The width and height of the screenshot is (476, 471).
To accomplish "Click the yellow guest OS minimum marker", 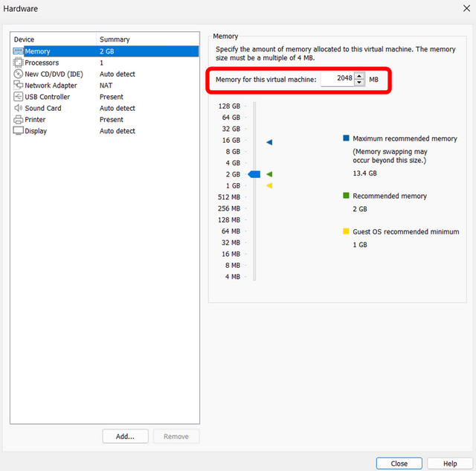I will coord(269,185).
